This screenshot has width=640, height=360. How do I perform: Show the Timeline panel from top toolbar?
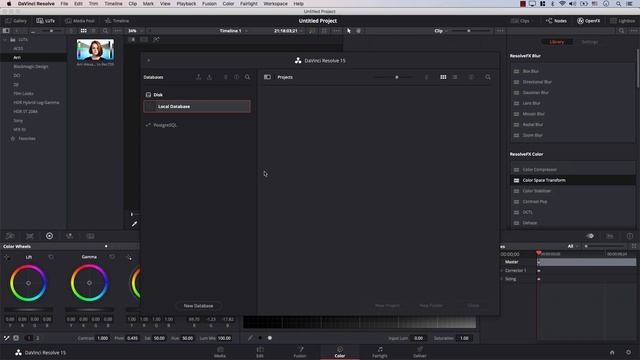[117, 21]
